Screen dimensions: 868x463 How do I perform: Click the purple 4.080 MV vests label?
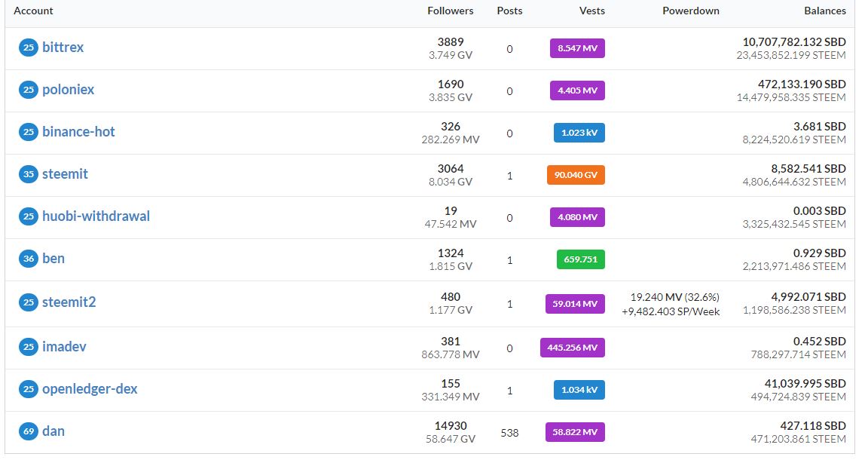coord(577,216)
